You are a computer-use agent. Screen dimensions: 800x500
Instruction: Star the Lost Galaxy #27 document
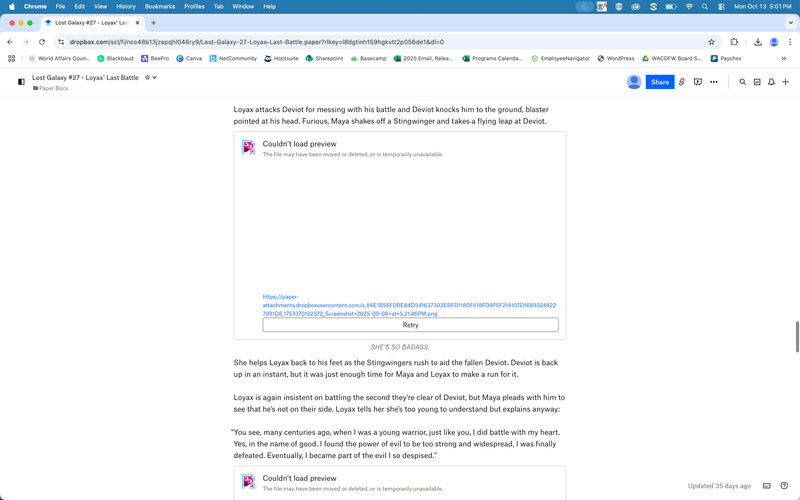(147, 78)
